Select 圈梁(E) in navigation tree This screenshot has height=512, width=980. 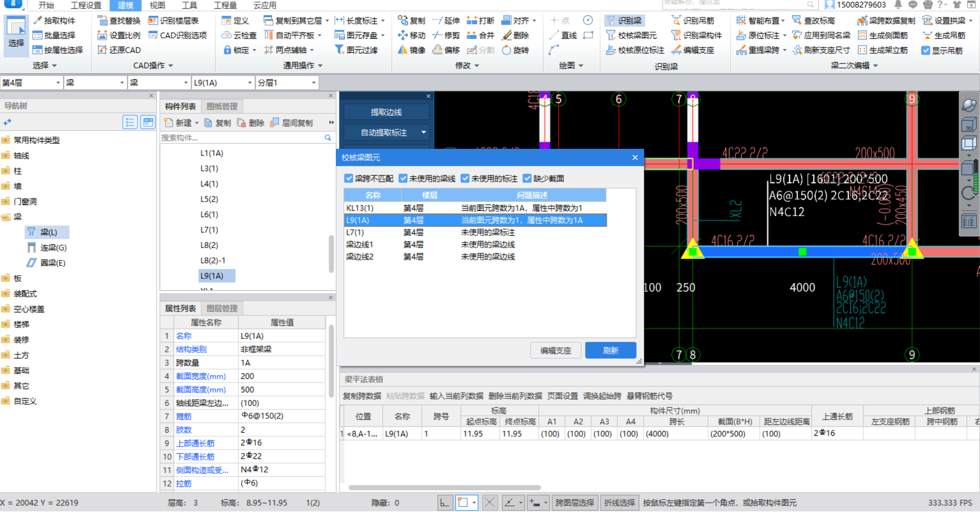click(x=47, y=263)
